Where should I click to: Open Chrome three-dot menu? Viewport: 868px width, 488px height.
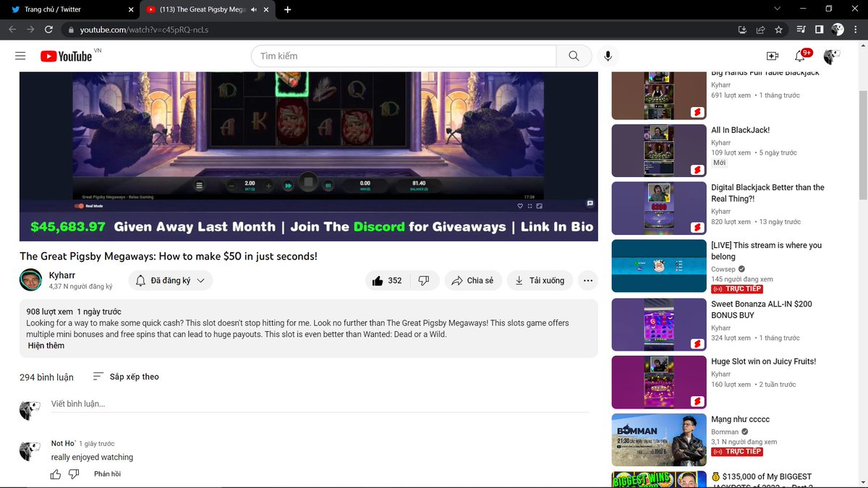(x=856, y=30)
